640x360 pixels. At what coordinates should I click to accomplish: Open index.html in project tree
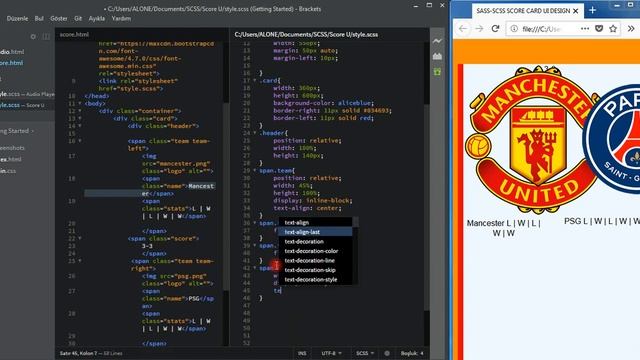11,159
